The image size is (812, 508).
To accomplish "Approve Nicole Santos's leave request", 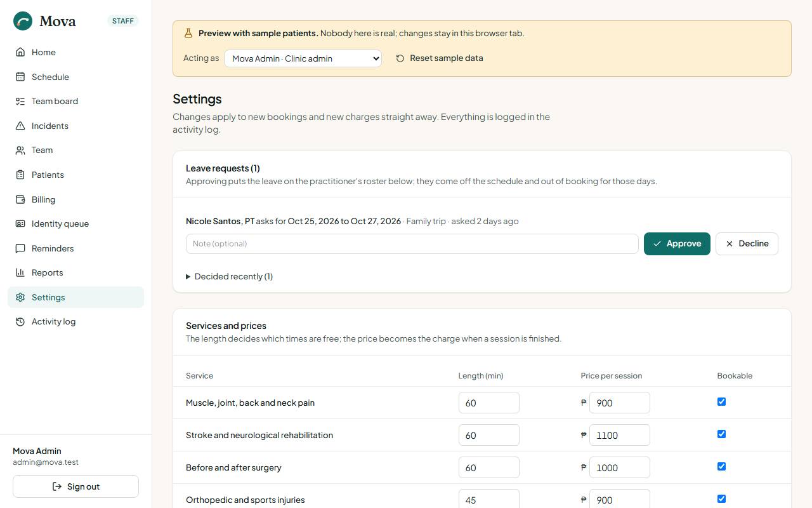I will [x=677, y=244].
